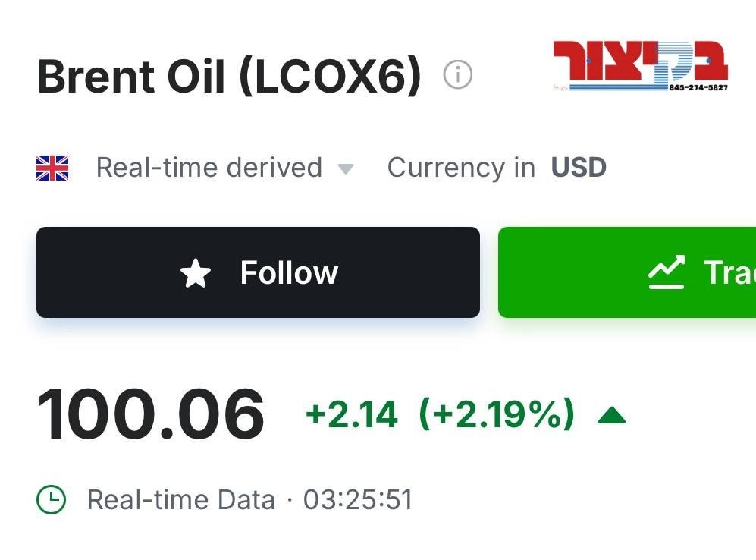Open the Real-time derived data source selector
Screen dimensions: 756x560
224,168
